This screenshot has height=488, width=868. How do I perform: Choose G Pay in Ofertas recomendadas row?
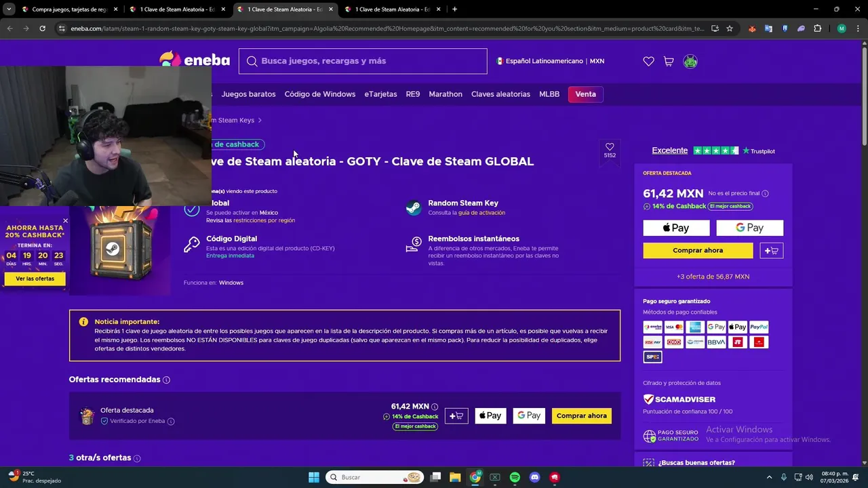point(529,415)
